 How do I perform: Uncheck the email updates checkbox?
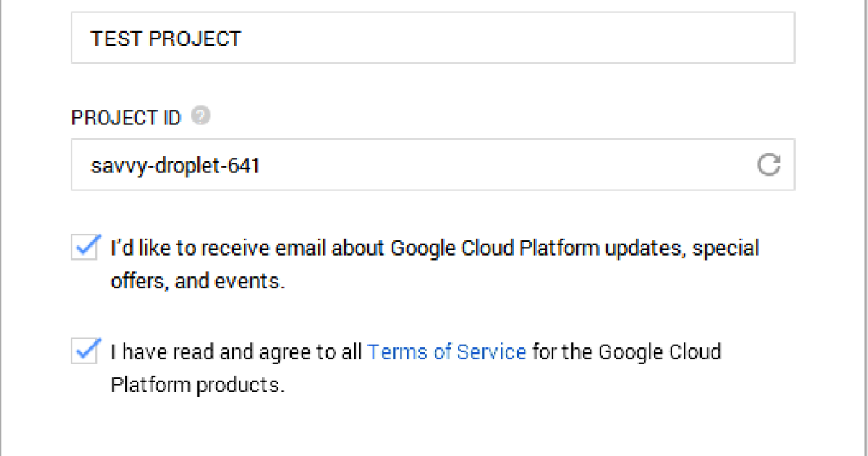point(86,248)
